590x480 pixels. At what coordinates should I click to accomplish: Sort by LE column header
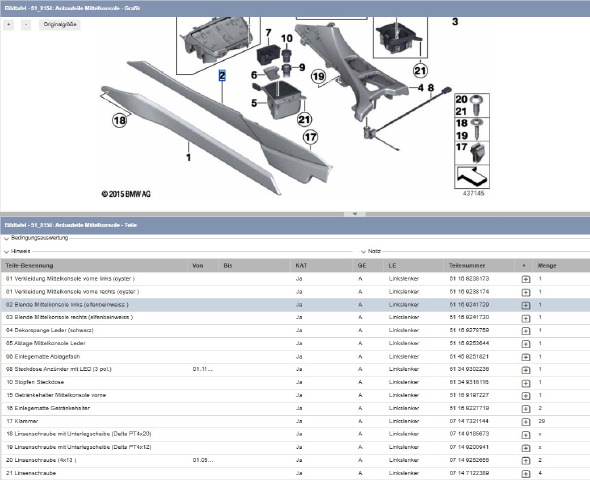pos(414,266)
